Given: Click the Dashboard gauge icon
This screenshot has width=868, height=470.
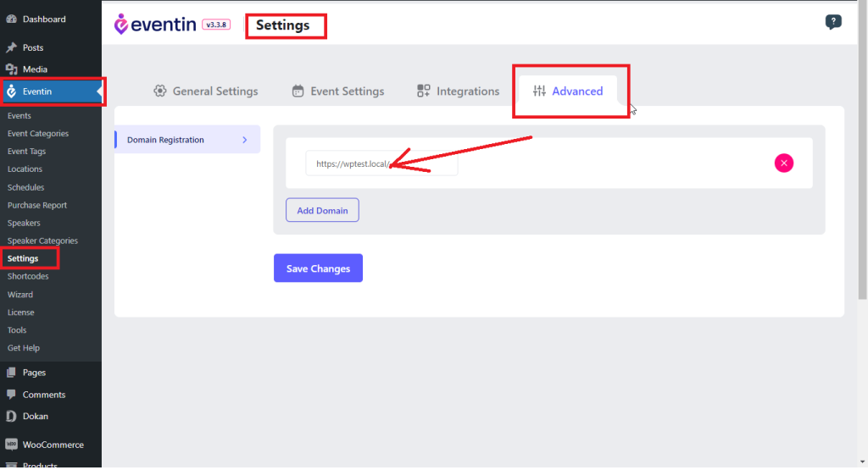Looking at the screenshot, I should 11,19.
